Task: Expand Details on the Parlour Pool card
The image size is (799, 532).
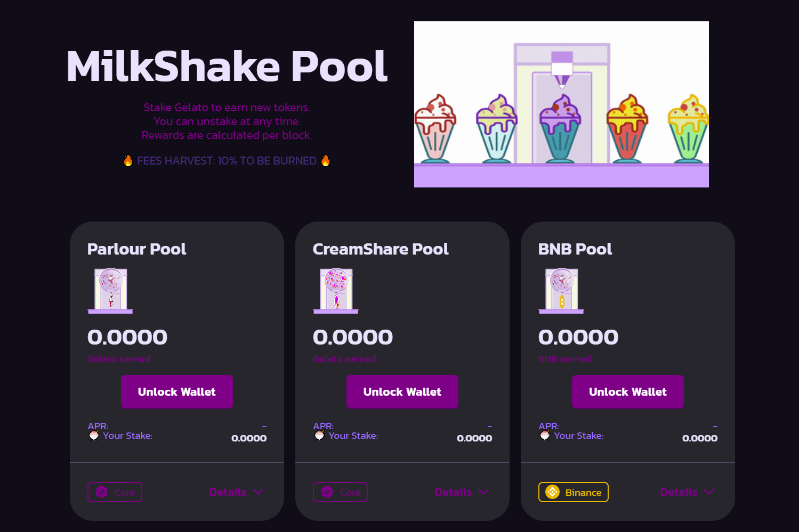Action: (x=236, y=492)
